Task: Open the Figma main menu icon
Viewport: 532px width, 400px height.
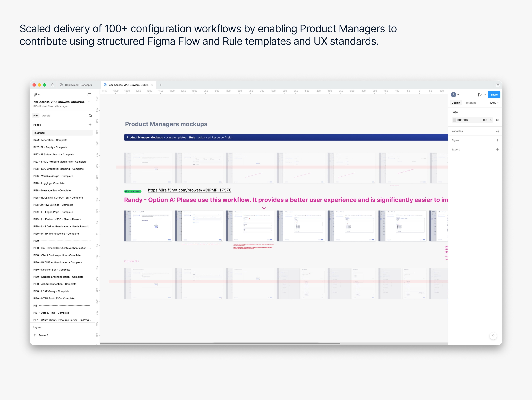Action: (x=35, y=95)
